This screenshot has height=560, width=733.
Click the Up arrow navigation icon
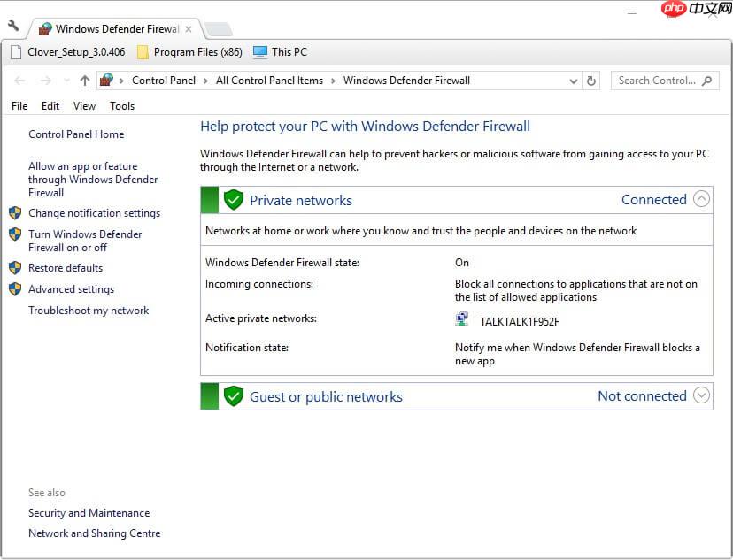tap(85, 81)
